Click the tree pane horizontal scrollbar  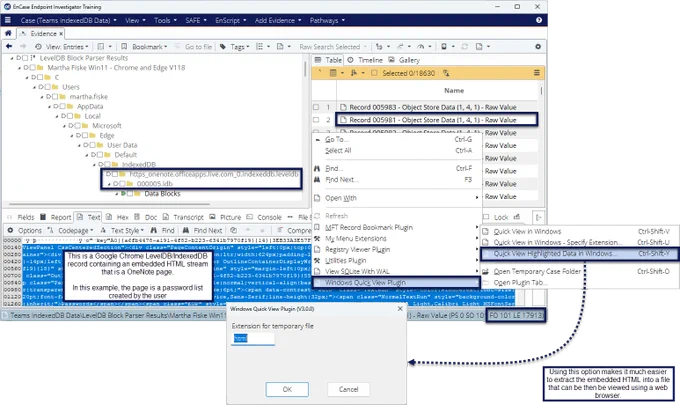click(109, 203)
